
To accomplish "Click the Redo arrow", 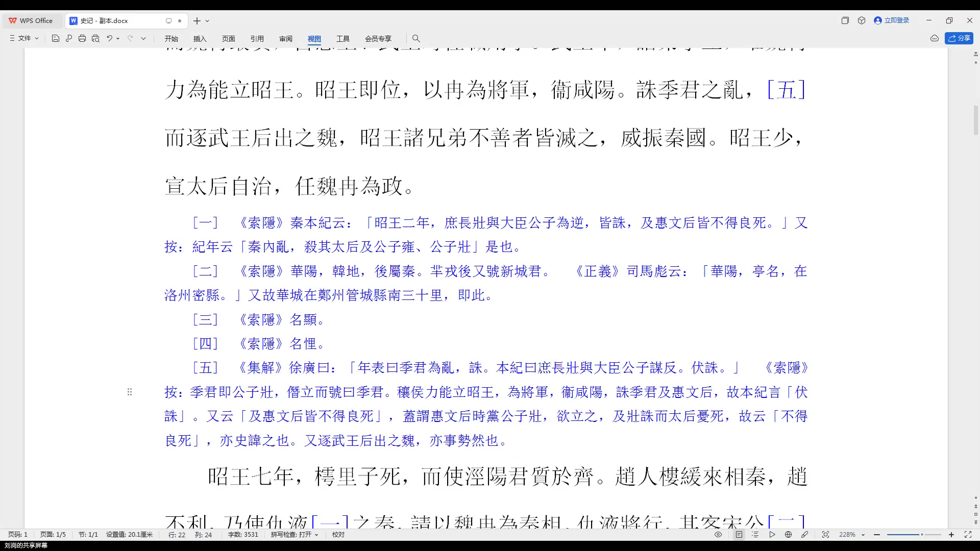I will [130, 38].
